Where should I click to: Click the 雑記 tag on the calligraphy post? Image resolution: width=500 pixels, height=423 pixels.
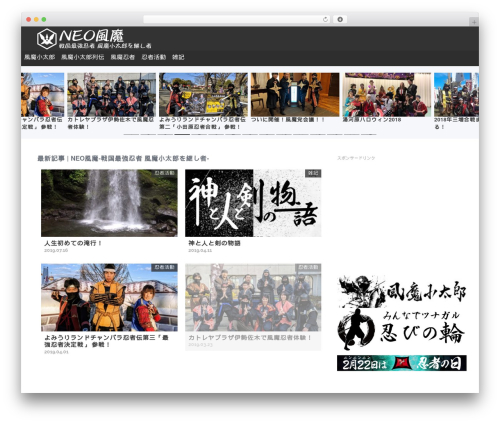(313, 173)
